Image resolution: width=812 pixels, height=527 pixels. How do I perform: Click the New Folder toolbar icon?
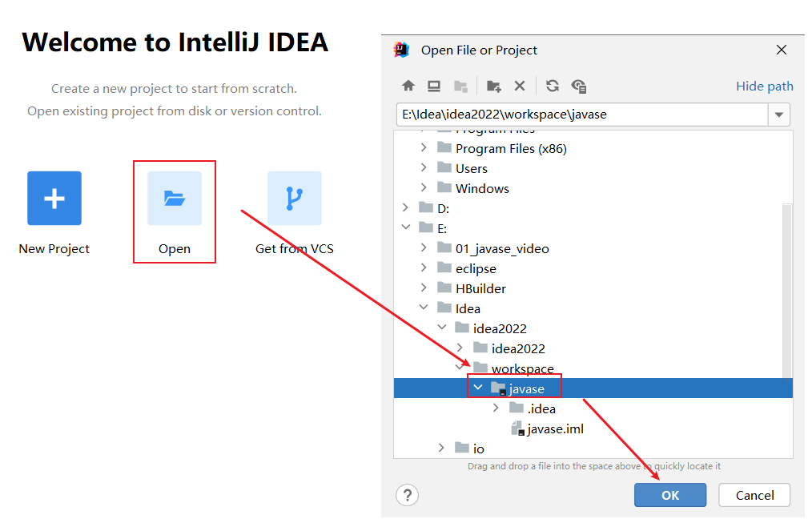pos(494,86)
